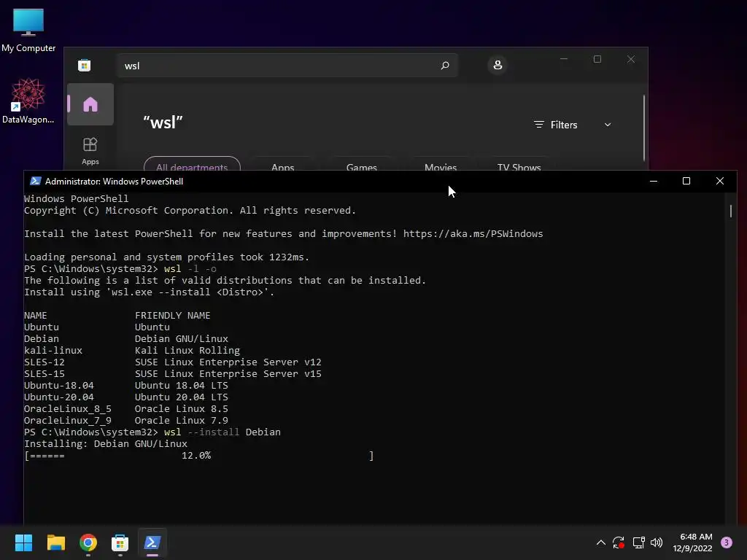Click the 'FRIENDLY NAME' column header
Screen dimensions: 747x560
[172, 316]
